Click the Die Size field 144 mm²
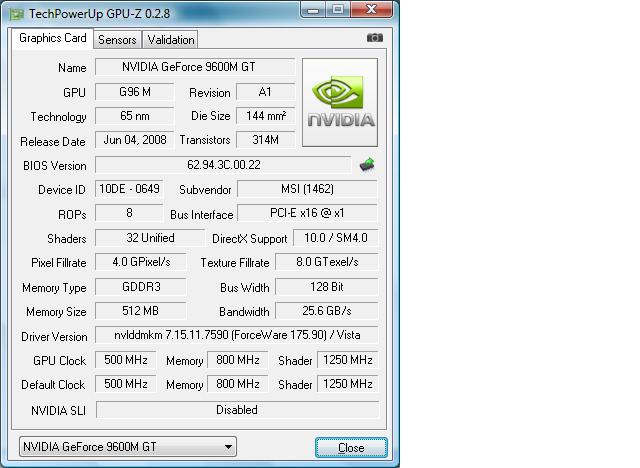The image size is (640, 468). coord(265,116)
